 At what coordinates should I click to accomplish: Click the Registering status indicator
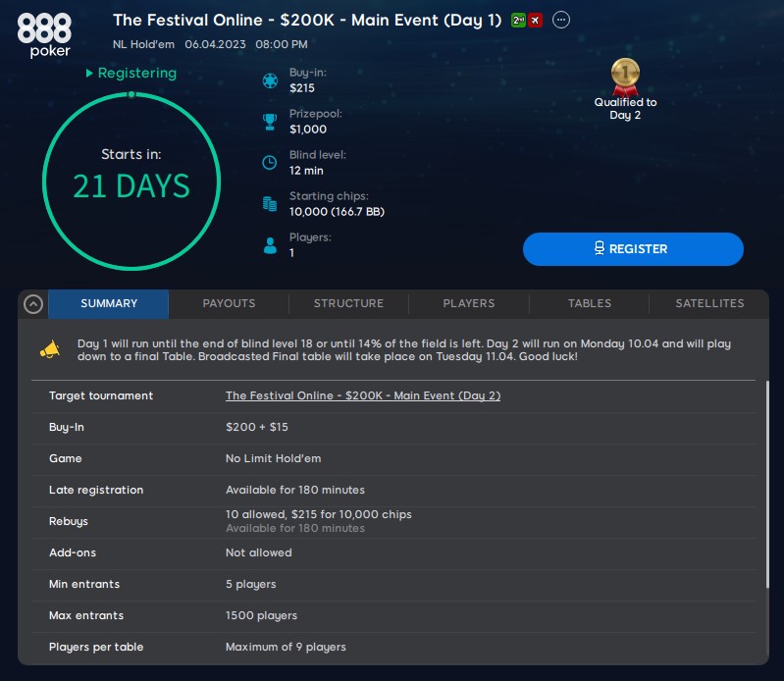(131, 73)
